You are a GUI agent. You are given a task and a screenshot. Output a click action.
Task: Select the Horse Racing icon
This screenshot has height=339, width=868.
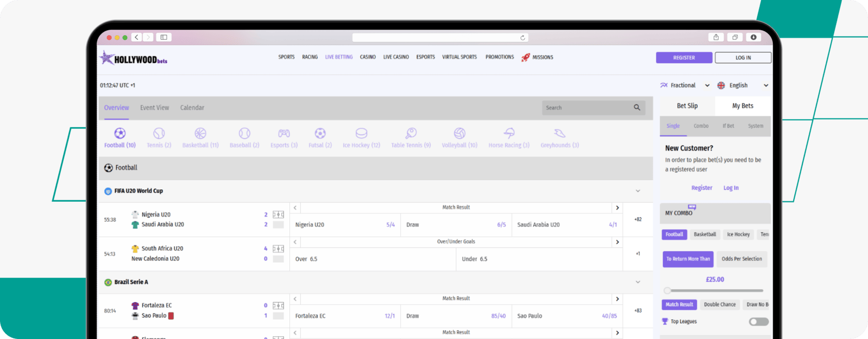tap(509, 133)
